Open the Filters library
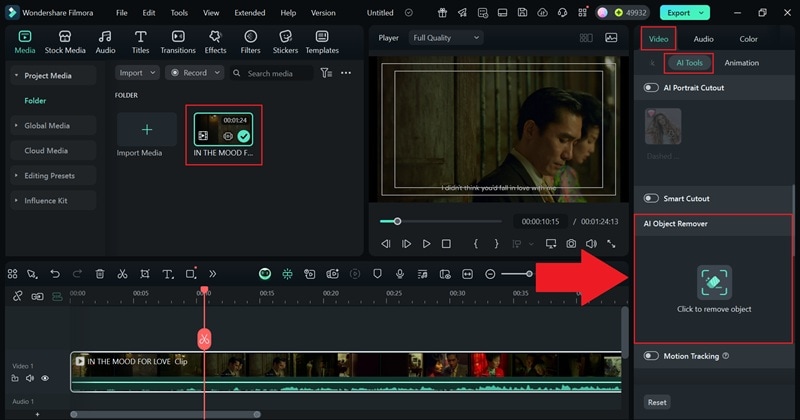 tap(250, 42)
